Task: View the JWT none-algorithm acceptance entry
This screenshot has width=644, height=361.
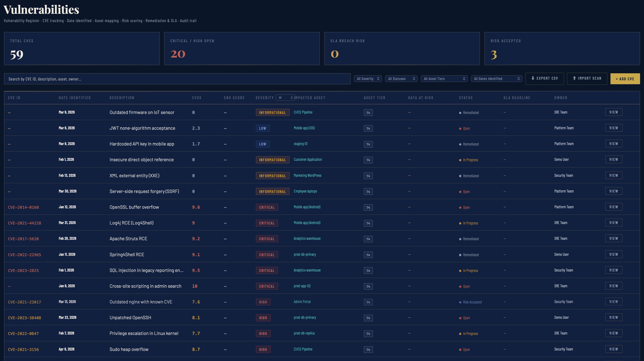Action: [614, 128]
